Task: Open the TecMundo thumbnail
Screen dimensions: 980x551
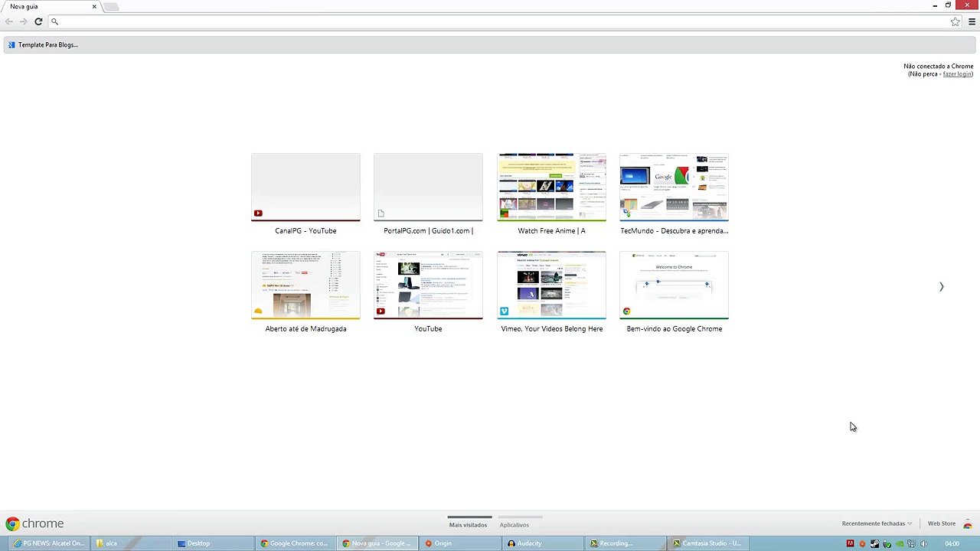Action: click(x=674, y=187)
